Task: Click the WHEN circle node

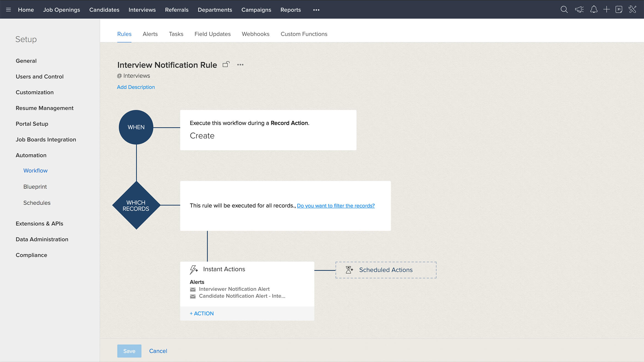Action: (x=136, y=127)
